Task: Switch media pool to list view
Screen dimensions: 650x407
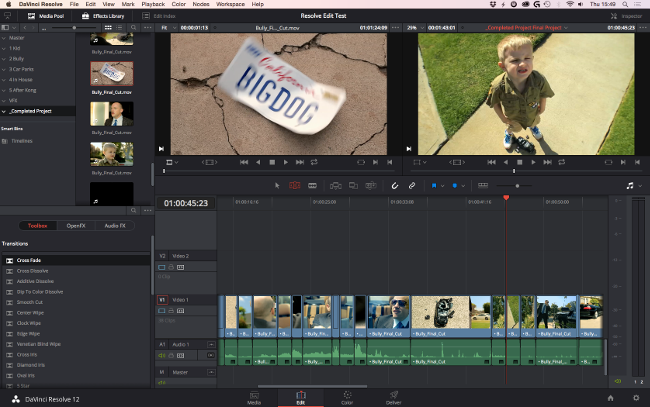Action: (119, 28)
